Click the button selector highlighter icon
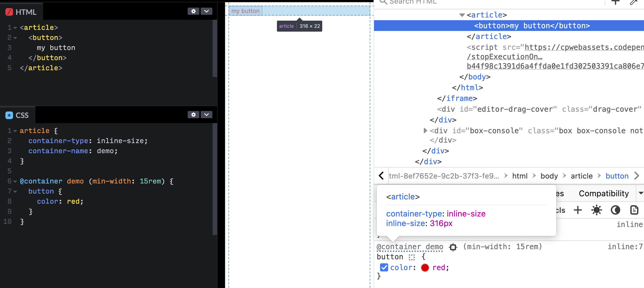Image resolution: width=644 pixels, height=288 pixels. click(x=411, y=257)
